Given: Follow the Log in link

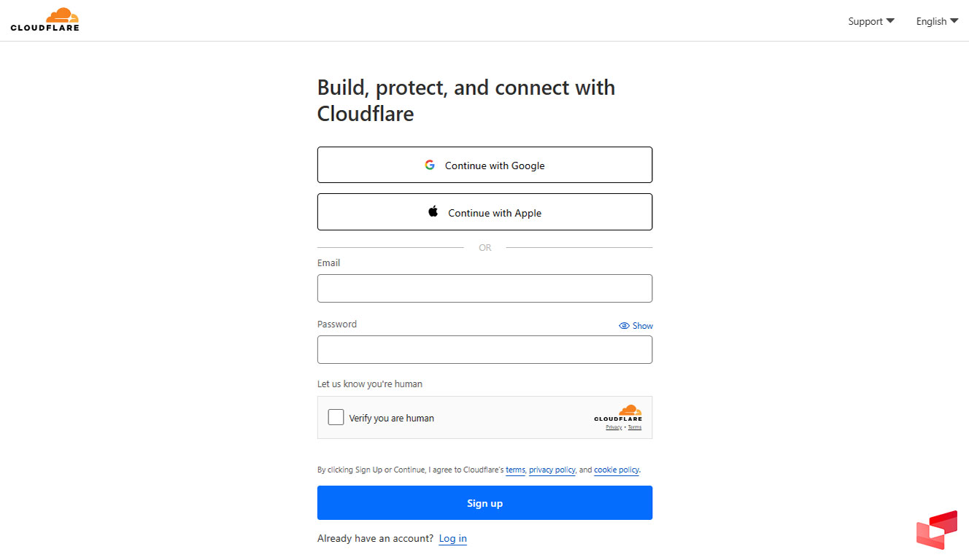Looking at the screenshot, I should [x=452, y=539].
